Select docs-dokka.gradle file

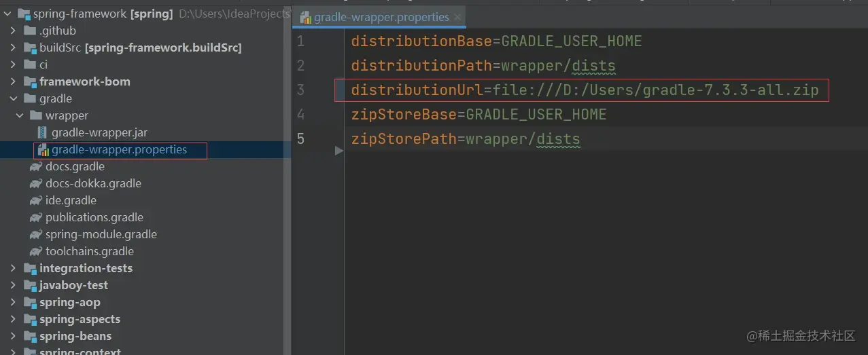(x=93, y=183)
